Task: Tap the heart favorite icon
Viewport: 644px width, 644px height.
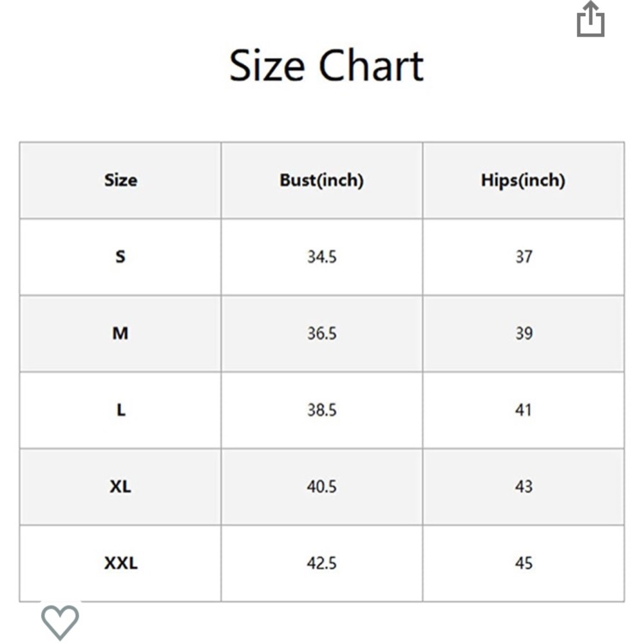Action: click(60, 622)
